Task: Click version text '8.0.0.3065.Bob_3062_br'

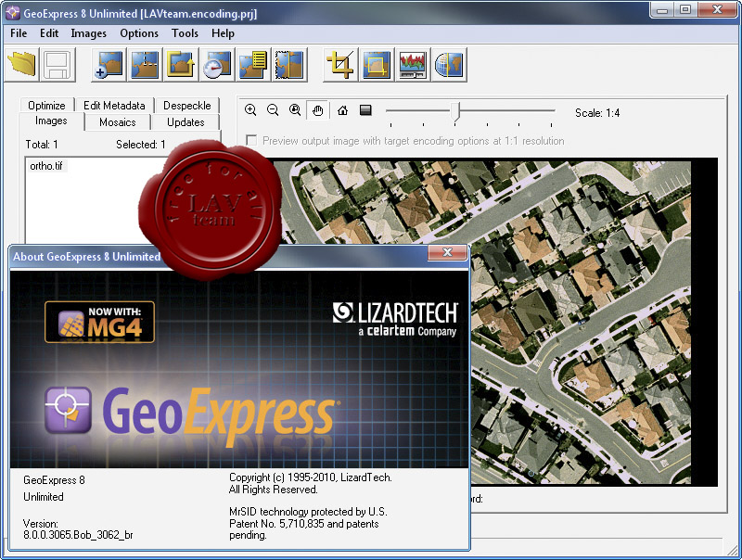Action: tap(78, 535)
